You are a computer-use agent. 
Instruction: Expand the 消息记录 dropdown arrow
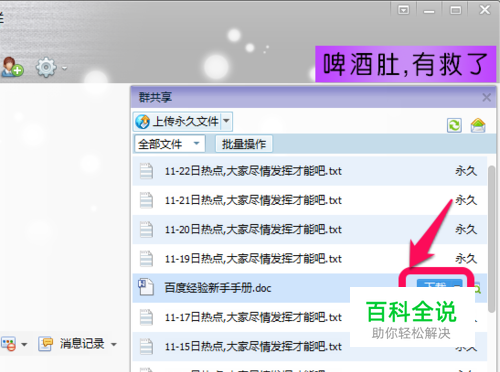pos(114,344)
